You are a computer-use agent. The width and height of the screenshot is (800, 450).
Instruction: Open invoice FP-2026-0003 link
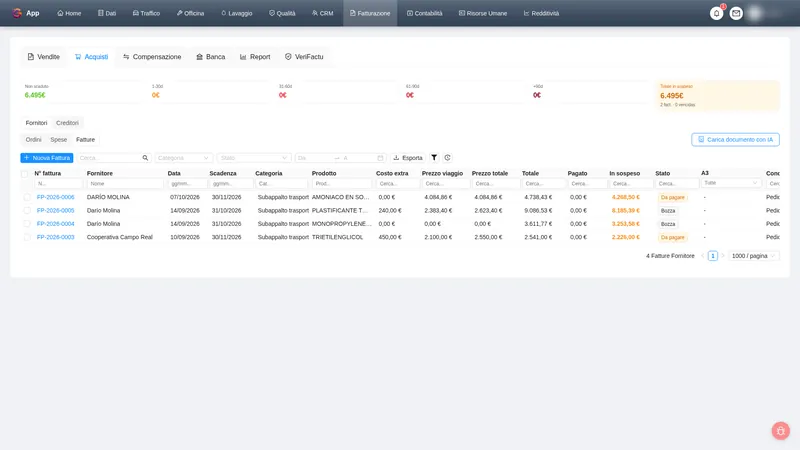click(56, 237)
